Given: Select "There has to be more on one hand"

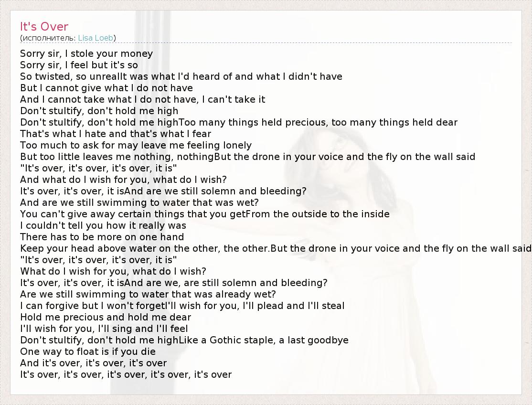Looking at the screenshot, I should 102,237.
